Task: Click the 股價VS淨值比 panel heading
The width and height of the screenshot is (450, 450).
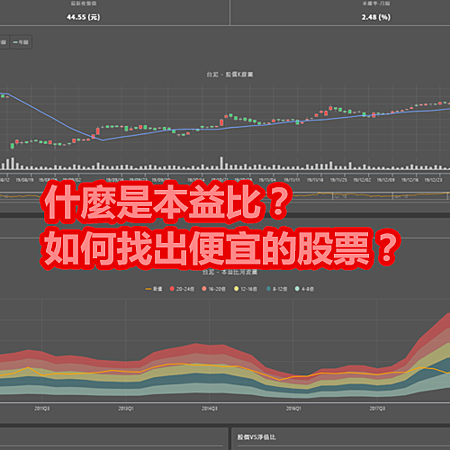Action: tap(256, 437)
